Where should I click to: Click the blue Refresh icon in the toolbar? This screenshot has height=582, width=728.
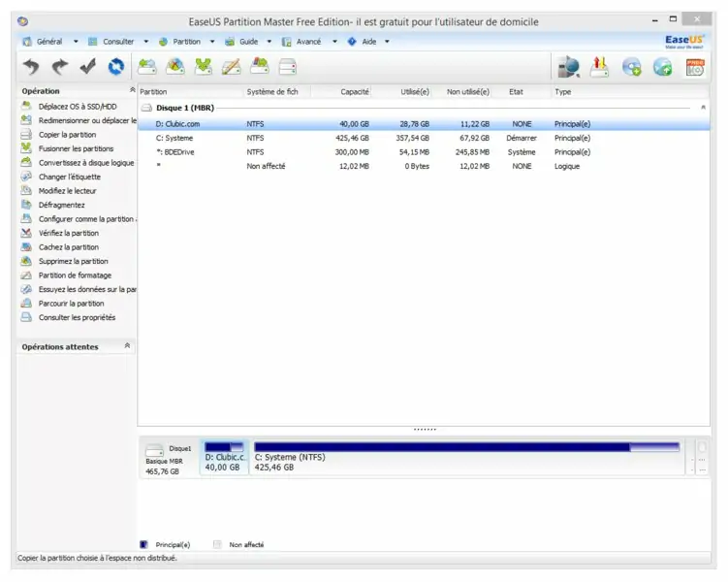tap(116, 67)
